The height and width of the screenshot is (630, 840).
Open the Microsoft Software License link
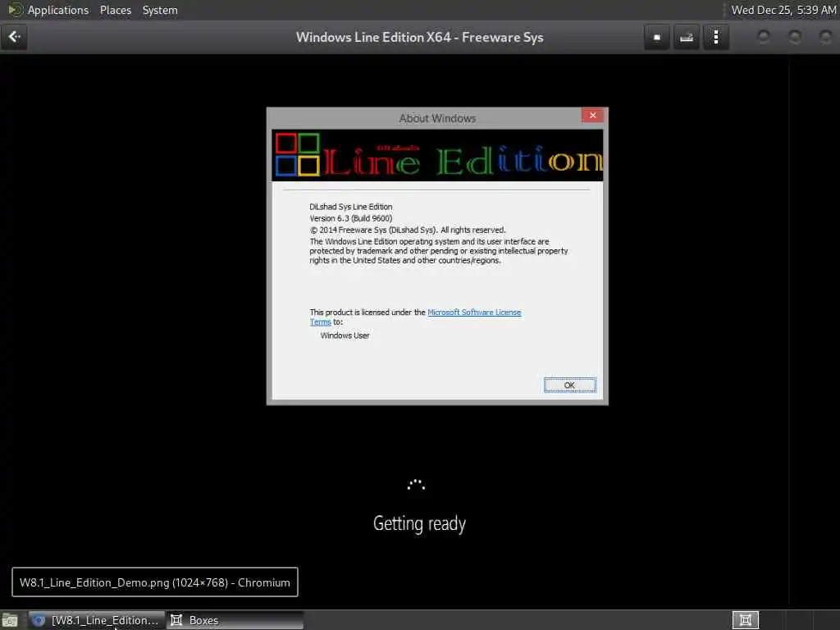[473, 313]
